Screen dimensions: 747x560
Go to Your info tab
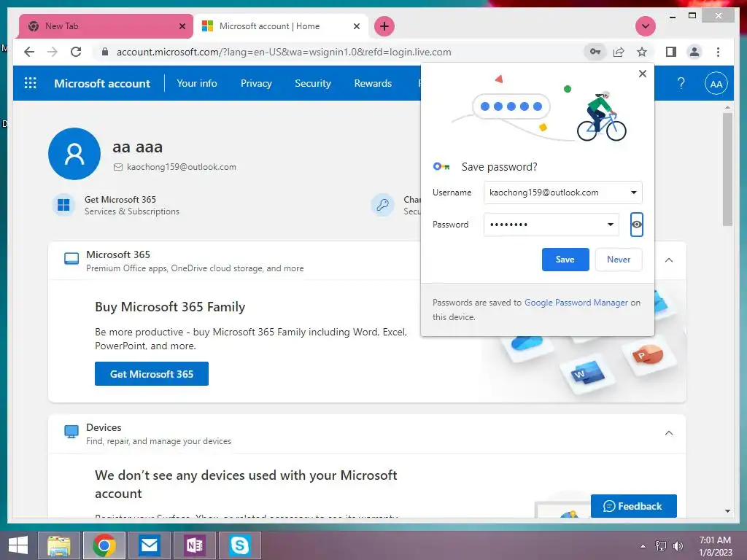(x=197, y=83)
